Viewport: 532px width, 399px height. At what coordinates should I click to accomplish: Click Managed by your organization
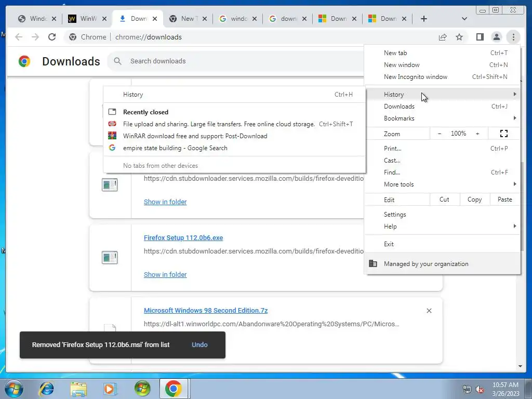(x=442, y=263)
